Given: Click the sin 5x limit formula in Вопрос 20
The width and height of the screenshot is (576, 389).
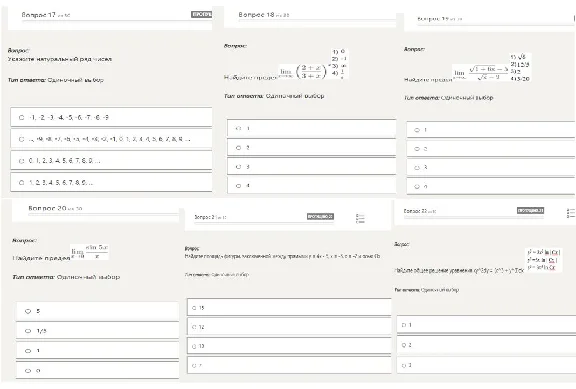Looking at the screenshot, I should tap(90, 252).
